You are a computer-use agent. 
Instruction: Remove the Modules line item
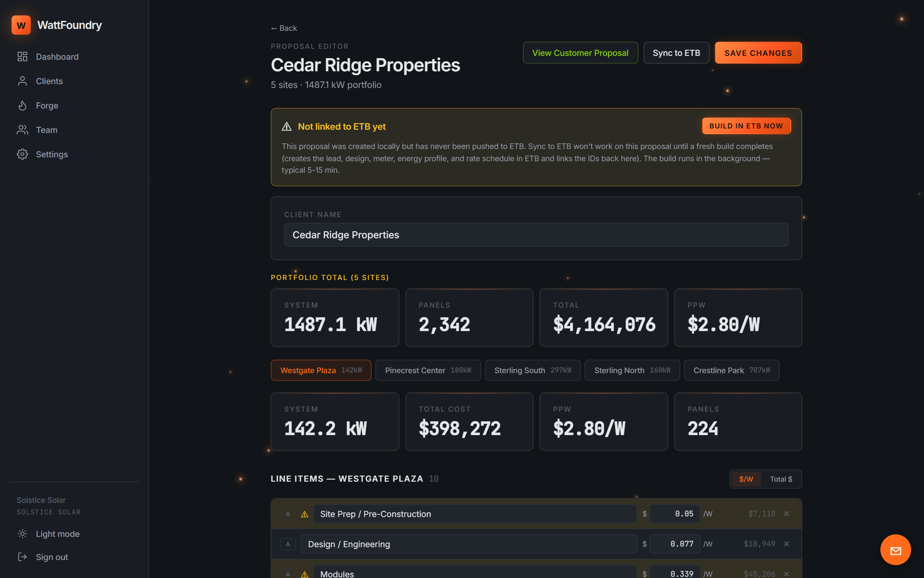click(787, 574)
